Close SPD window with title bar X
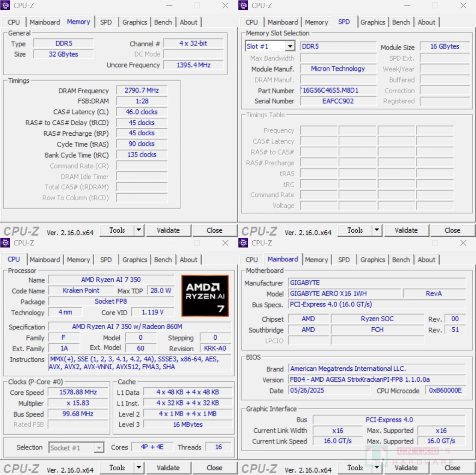Image resolution: width=476 pixels, height=475 pixels. click(x=463, y=6)
